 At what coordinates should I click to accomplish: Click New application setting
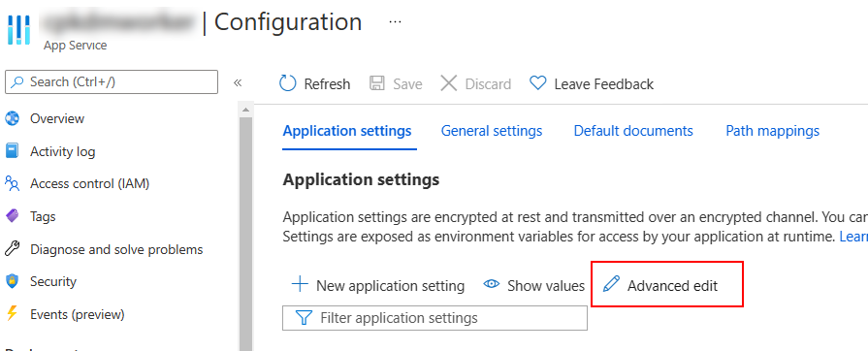(x=378, y=286)
